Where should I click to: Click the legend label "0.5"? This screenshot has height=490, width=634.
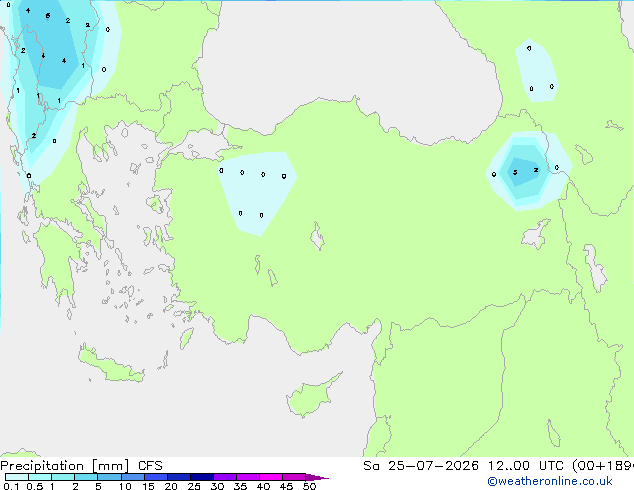35,486
